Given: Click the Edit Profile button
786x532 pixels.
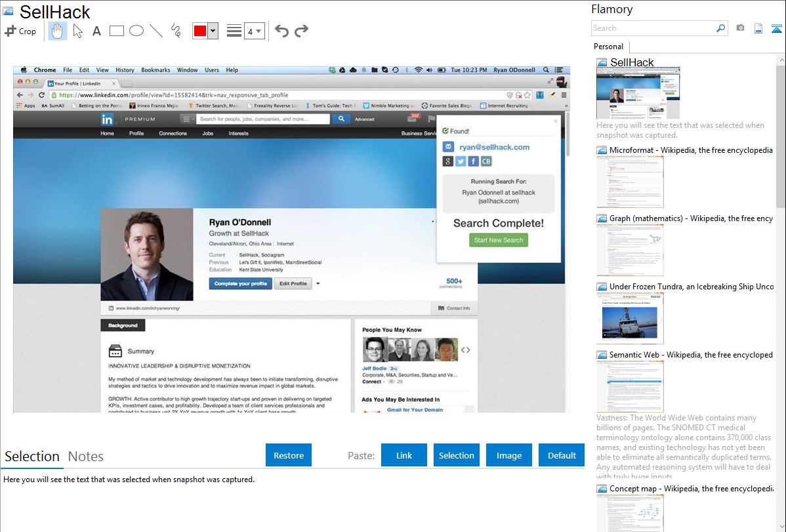Looking at the screenshot, I should click(293, 283).
